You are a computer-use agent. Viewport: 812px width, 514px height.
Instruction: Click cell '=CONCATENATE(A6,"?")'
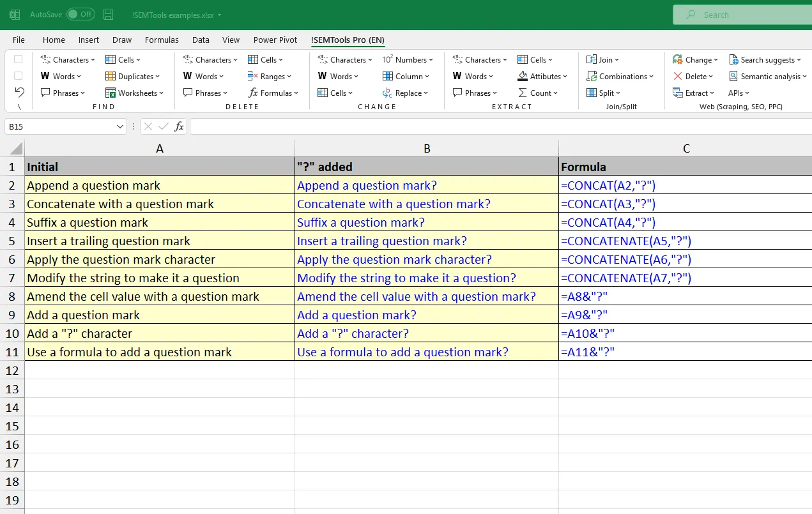tap(686, 259)
